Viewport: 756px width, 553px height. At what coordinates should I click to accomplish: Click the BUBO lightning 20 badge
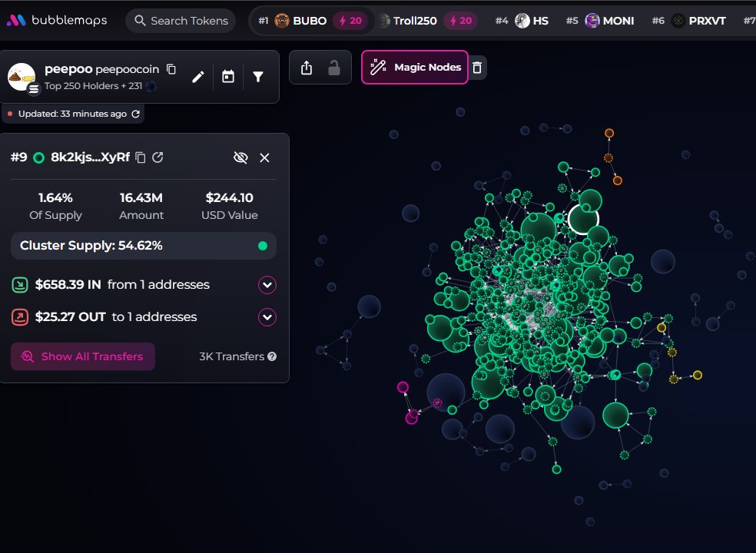point(350,21)
